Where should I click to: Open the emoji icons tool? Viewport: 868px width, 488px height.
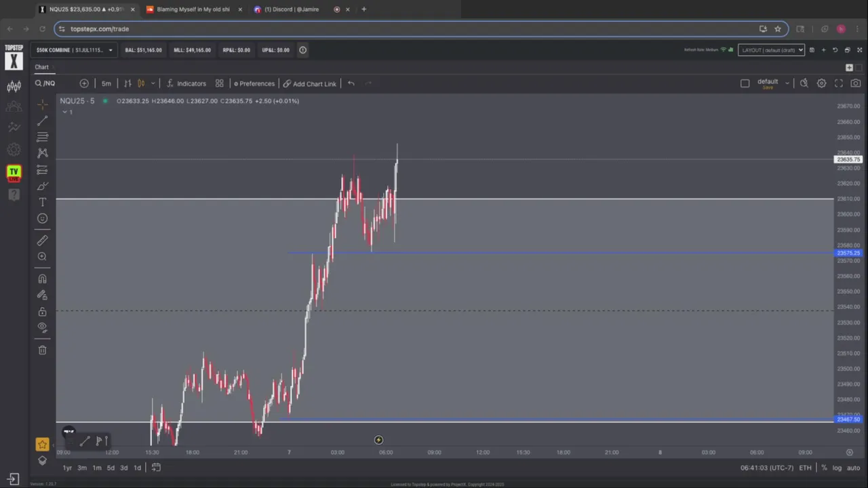[x=42, y=218]
